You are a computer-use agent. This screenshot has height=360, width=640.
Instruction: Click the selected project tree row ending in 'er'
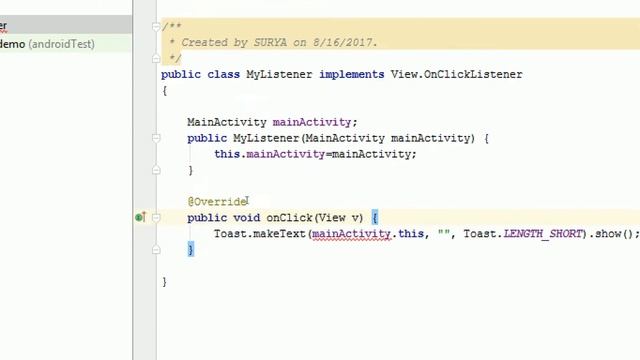coord(66,25)
